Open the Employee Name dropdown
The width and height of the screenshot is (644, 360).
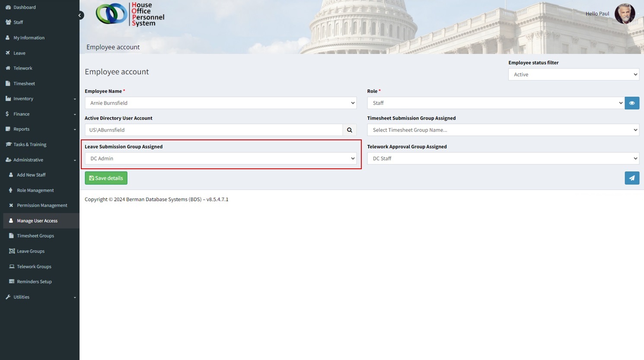(220, 103)
